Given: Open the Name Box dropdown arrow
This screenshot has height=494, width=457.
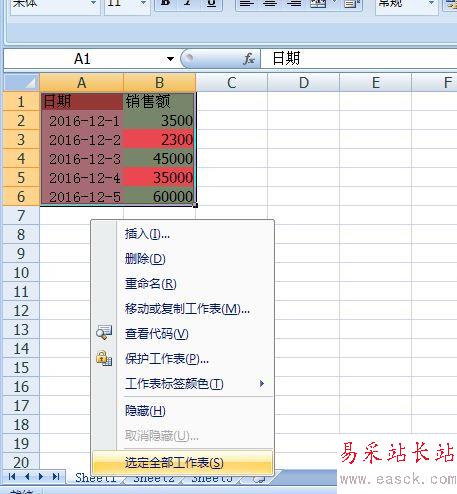Looking at the screenshot, I should (170, 59).
